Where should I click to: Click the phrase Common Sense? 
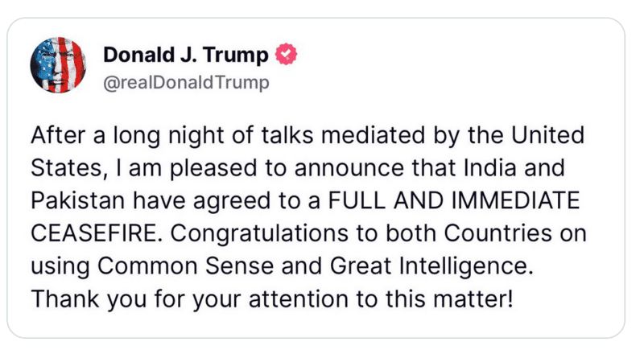click(x=186, y=266)
